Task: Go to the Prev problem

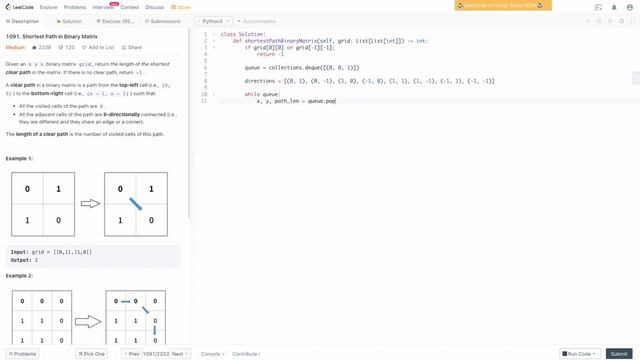Action: tap(131, 354)
